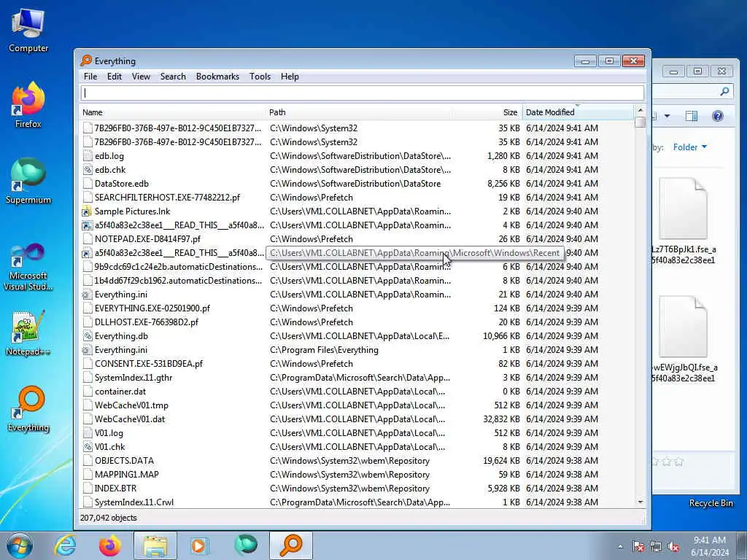Click the Everything window title icon
Screen dimensions: 747x560
86,61
